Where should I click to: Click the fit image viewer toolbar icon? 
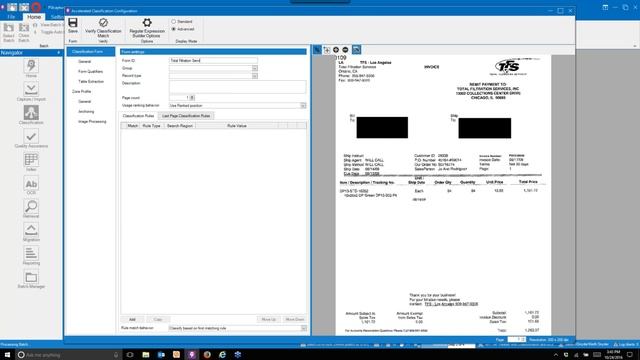tap(356, 50)
